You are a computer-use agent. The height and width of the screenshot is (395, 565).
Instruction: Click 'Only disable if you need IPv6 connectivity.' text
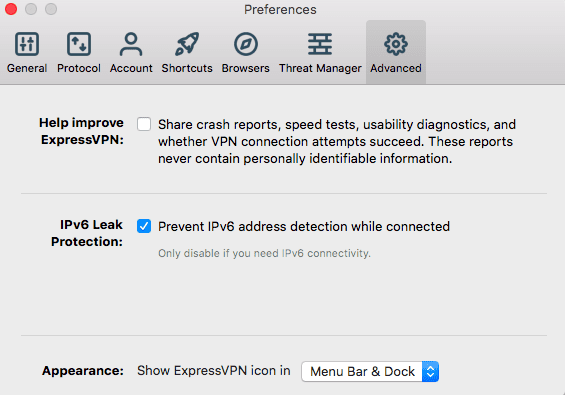264,253
